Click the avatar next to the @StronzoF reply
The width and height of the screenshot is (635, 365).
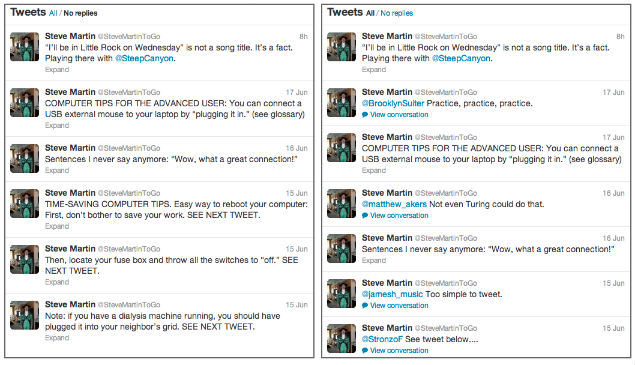pyautogui.click(x=341, y=338)
